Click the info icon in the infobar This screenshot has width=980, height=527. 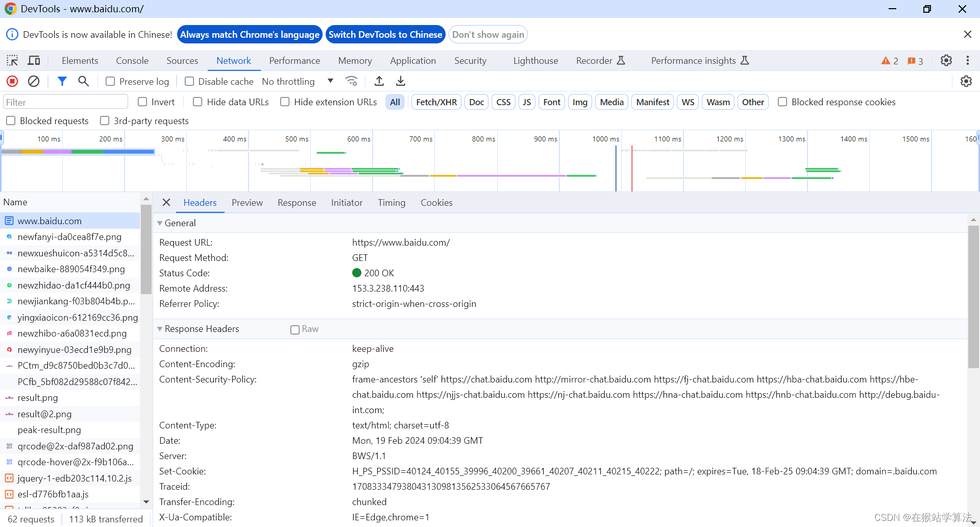12,34
